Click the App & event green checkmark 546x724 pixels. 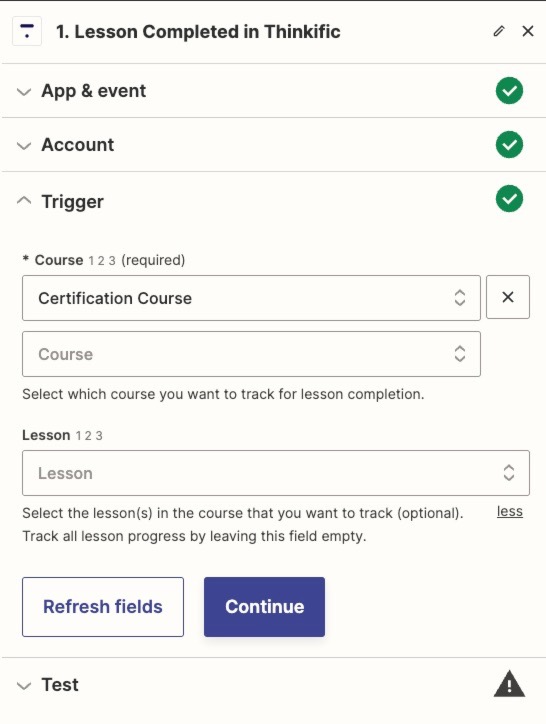coord(509,90)
